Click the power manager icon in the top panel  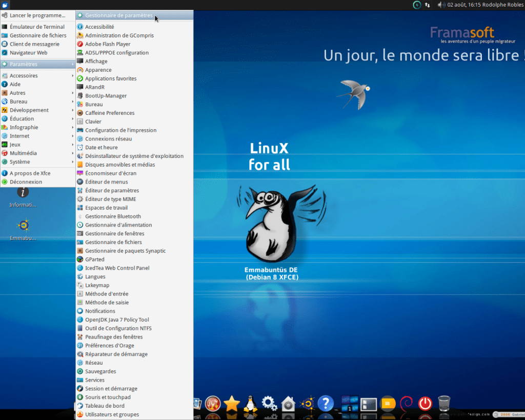[x=417, y=5]
